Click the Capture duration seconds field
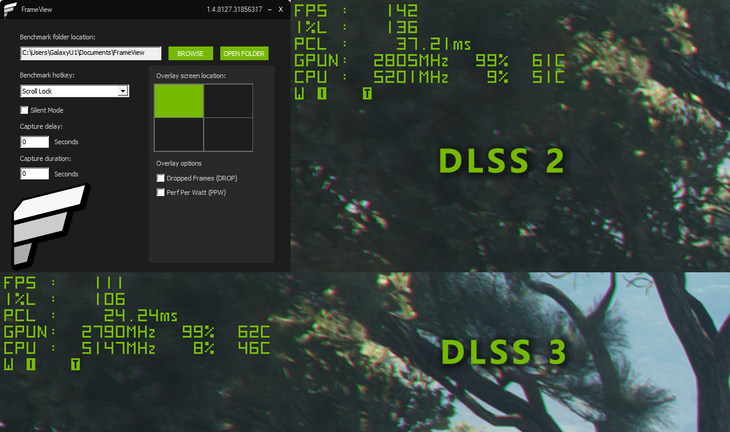The image size is (730, 432). (34, 174)
